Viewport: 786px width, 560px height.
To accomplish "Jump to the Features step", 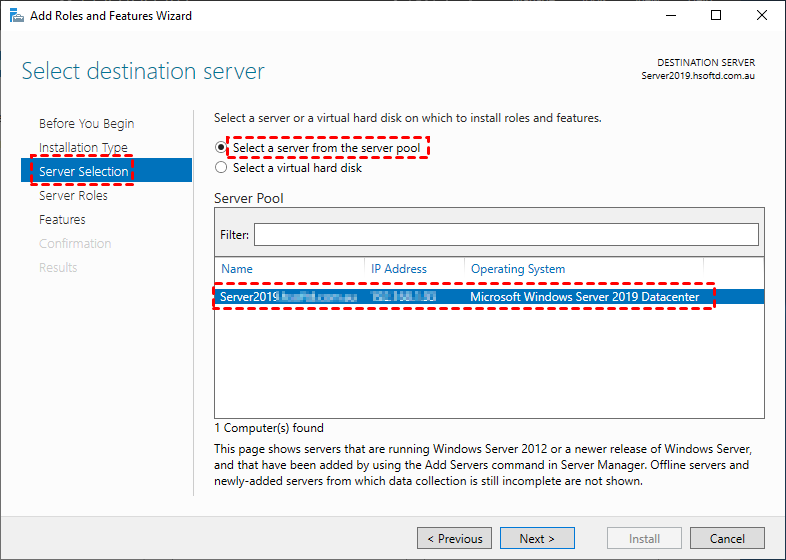I will [x=62, y=220].
